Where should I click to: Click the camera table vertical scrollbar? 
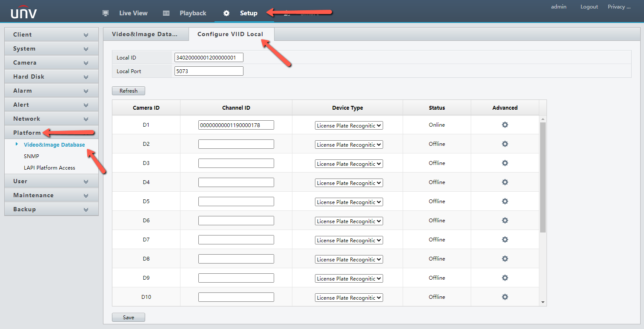(x=543, y=177)
